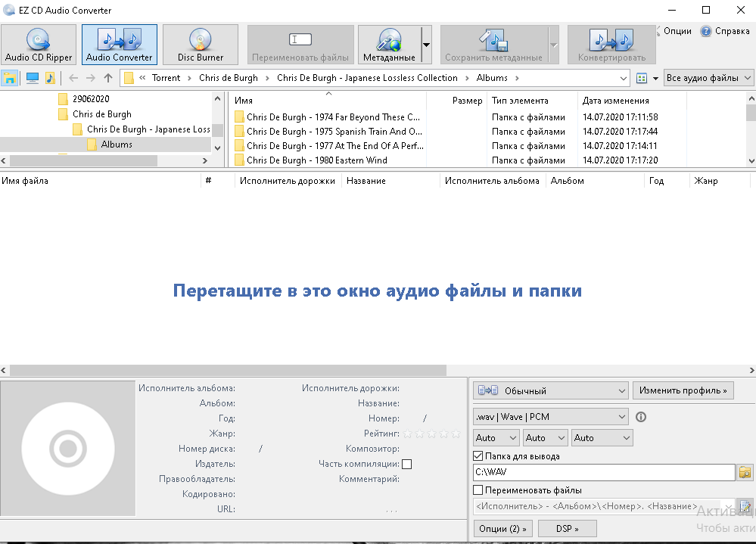
Task: Go up one folder level
Action: coord(108,78)
